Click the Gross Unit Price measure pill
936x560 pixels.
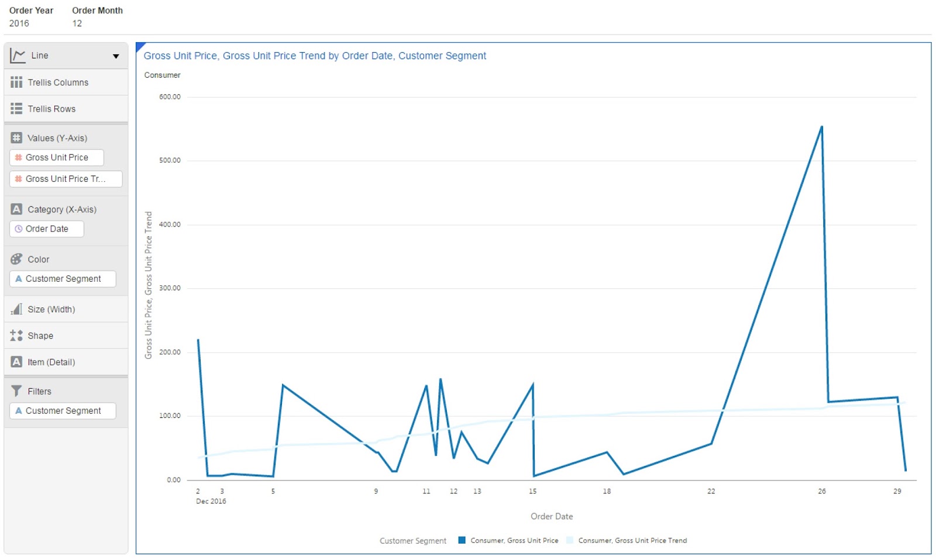click(x=56, y=157)
